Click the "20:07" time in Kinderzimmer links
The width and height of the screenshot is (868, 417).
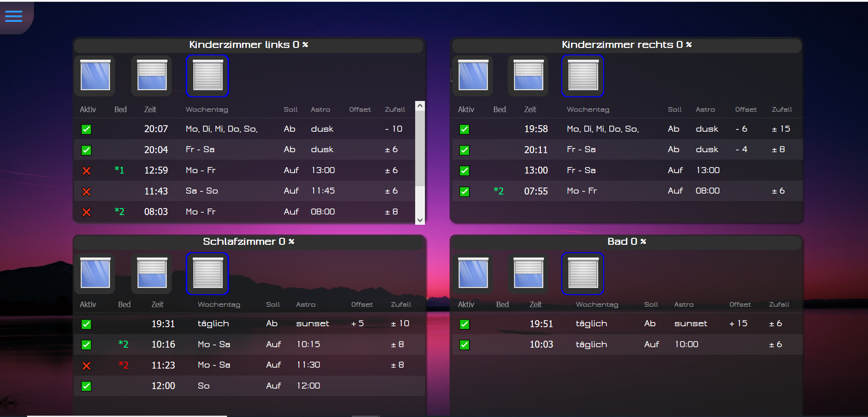pyautogui.click(x=156, y=129)
